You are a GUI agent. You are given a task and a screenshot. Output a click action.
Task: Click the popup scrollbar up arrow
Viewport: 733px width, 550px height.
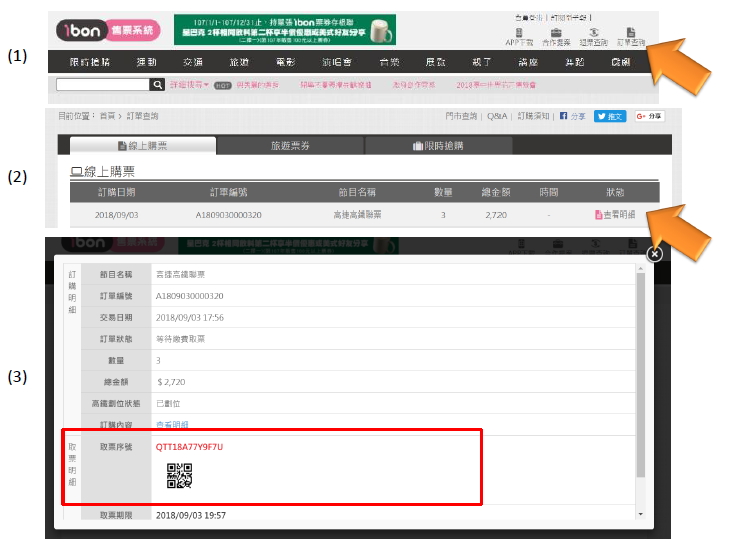[641, 268]
